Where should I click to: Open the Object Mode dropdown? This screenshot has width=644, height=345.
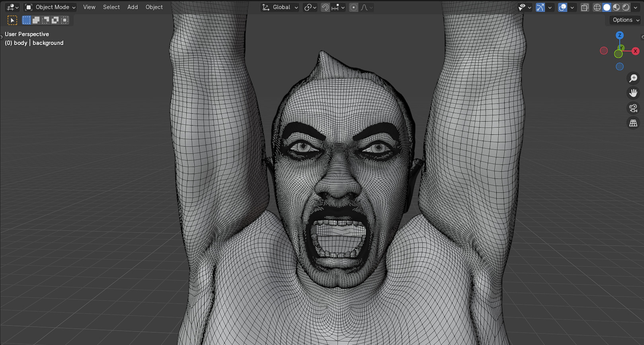pos(50,7)
